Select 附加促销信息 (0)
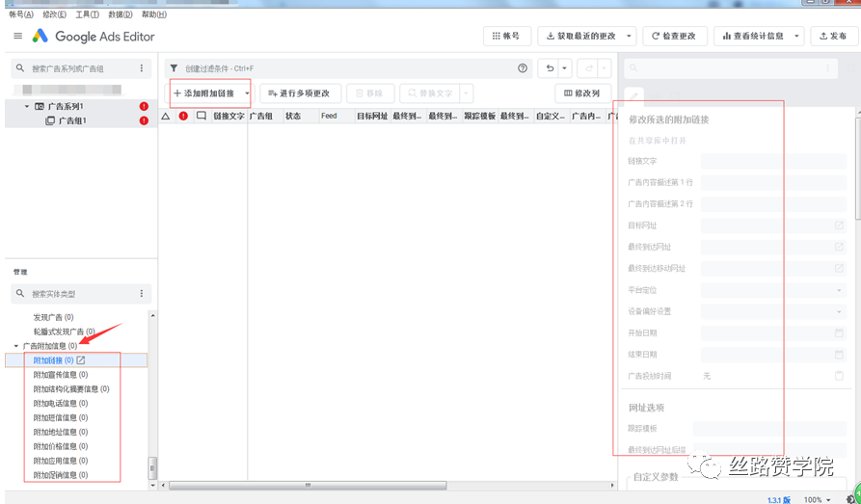The width and height of the screenshot is (861, 504). coord(61,475)
